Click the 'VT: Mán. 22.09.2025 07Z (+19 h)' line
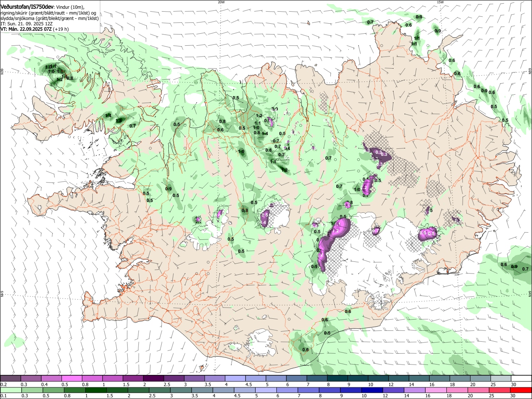 35,29
